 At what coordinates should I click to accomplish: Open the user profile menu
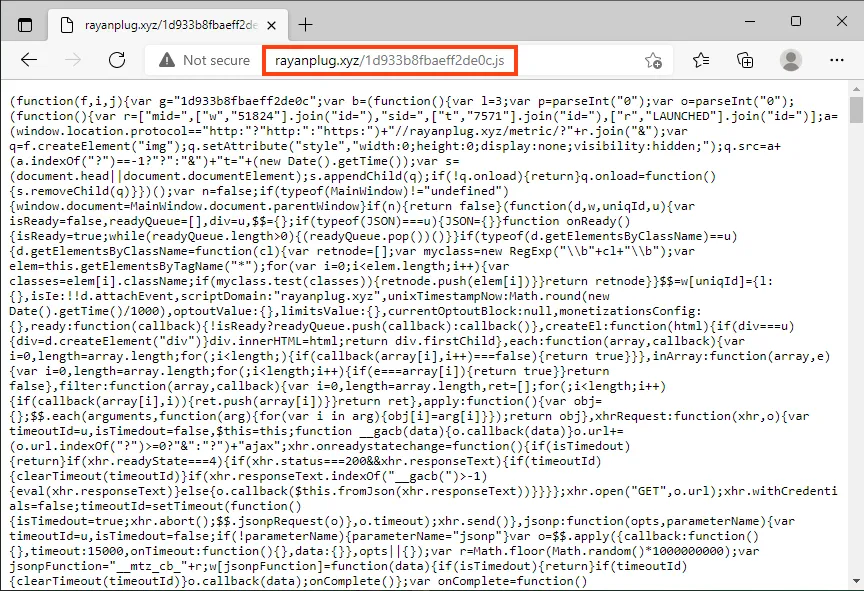pos(791,60)
